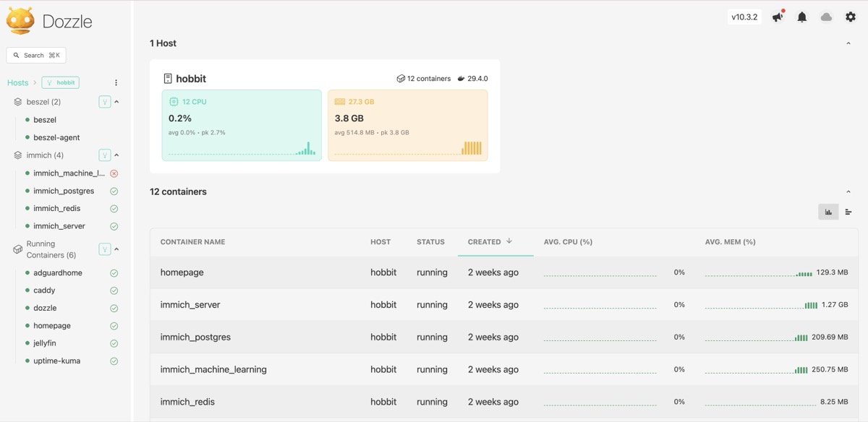Open immich_machine_learning row in table

(x=504, y=369)
